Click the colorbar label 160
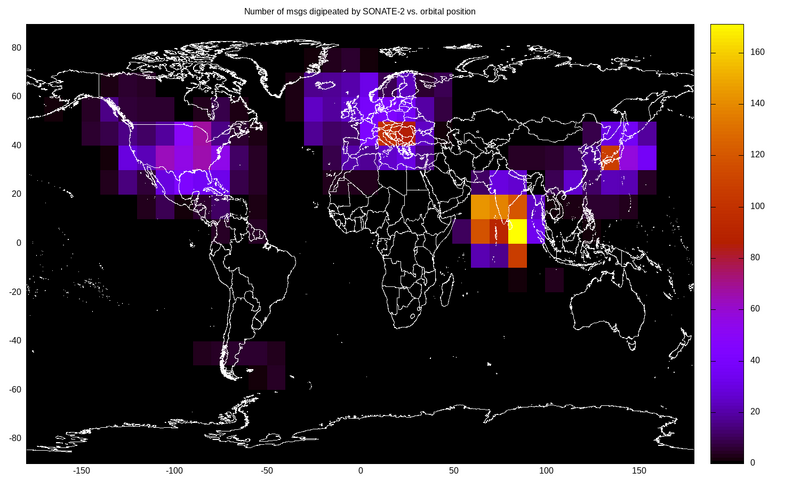The image size is (800, 480). tap(759, 51)
